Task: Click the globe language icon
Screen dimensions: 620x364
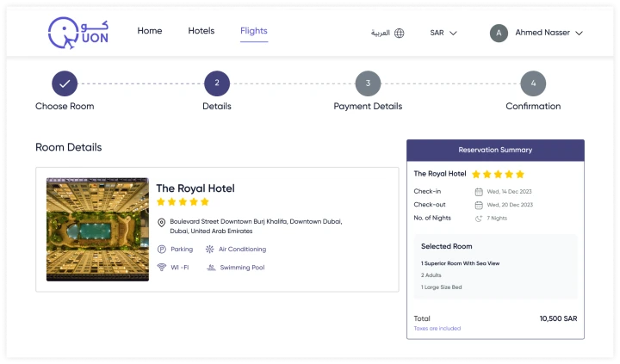Action: tap(399, 34)
